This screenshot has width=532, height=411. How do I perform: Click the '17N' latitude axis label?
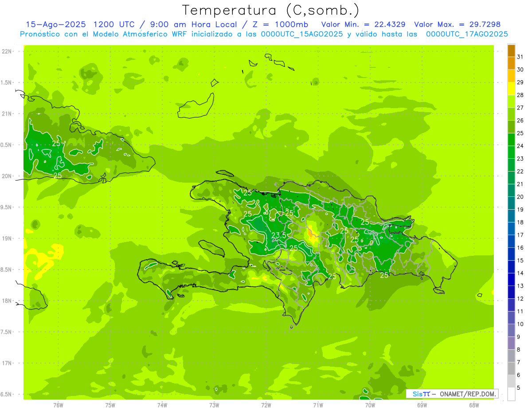pyautogui.click(x=7, y=363)
